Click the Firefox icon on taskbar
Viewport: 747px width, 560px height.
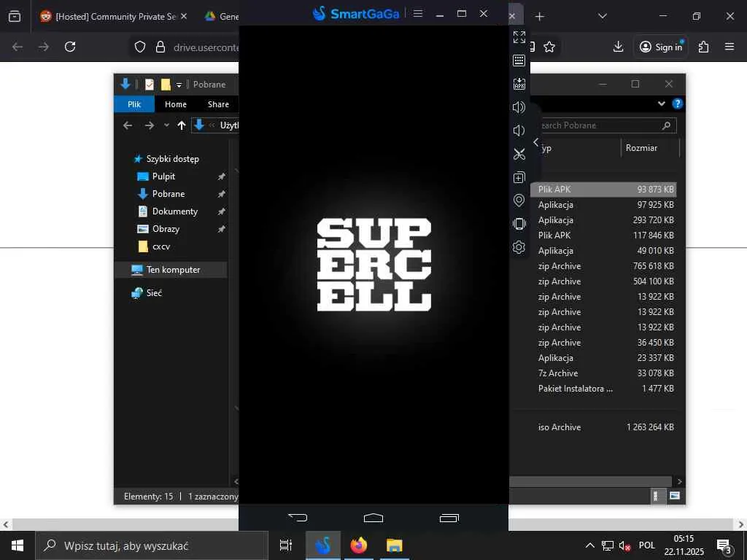coord(358,545)
